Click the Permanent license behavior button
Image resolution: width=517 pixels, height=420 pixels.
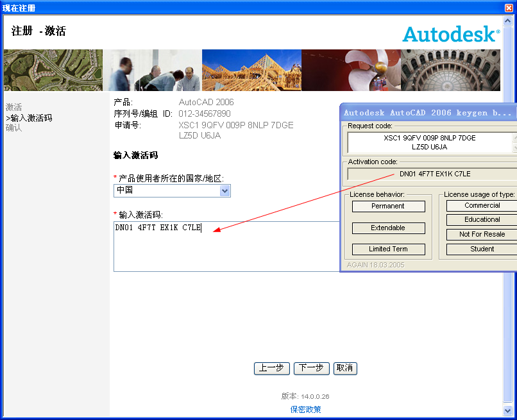click(x=389, y=206)
